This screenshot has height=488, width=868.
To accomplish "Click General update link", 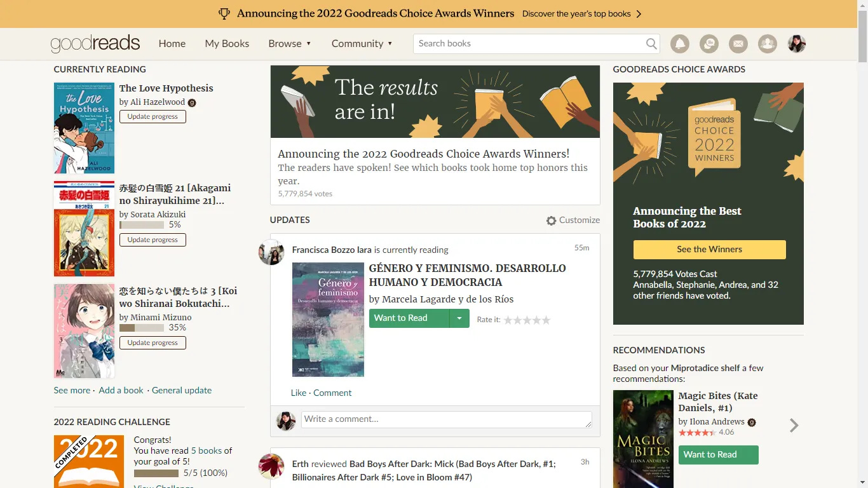I will pos(182,390).
